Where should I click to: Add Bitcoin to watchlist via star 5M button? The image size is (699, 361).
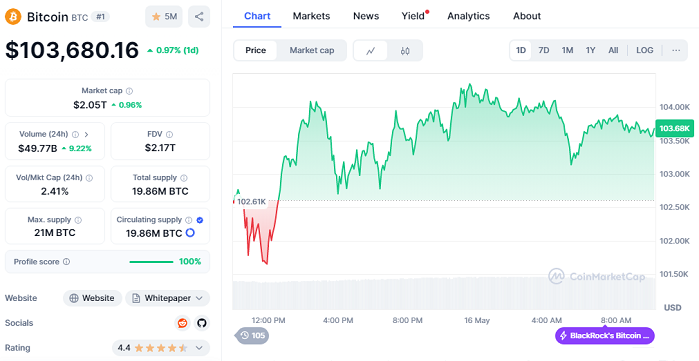click(x=164, y=17)
